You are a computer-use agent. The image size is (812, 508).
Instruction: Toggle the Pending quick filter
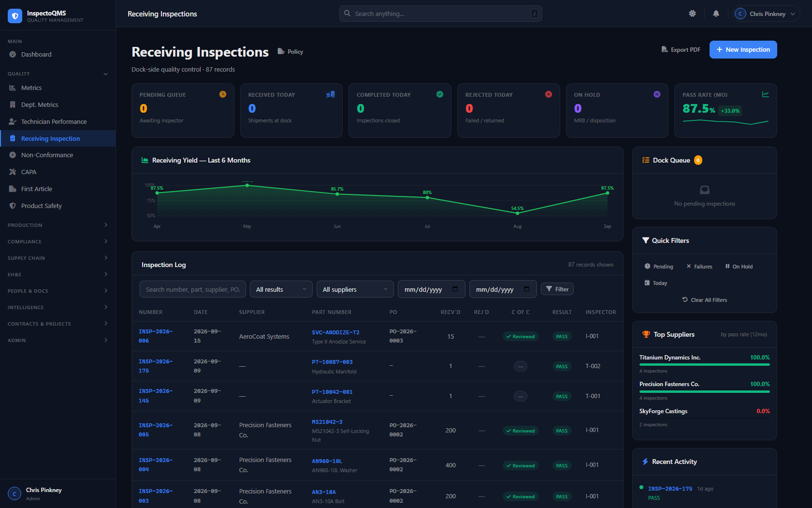[659, 267]
